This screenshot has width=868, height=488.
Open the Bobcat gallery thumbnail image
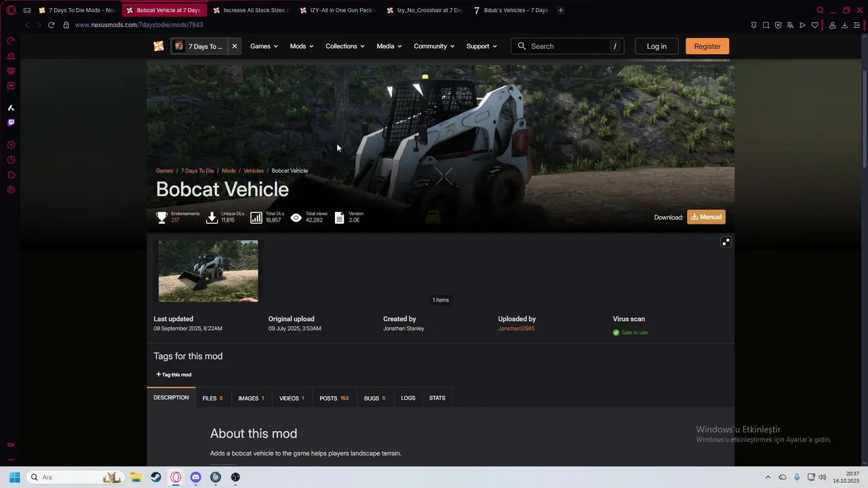(x=208, y=271)
